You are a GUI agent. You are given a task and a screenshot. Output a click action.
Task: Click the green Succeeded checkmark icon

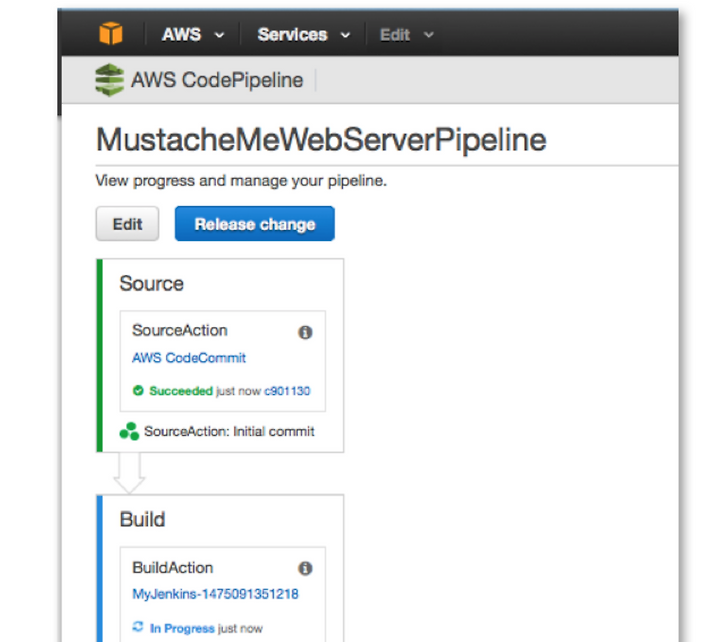[138, 391]
